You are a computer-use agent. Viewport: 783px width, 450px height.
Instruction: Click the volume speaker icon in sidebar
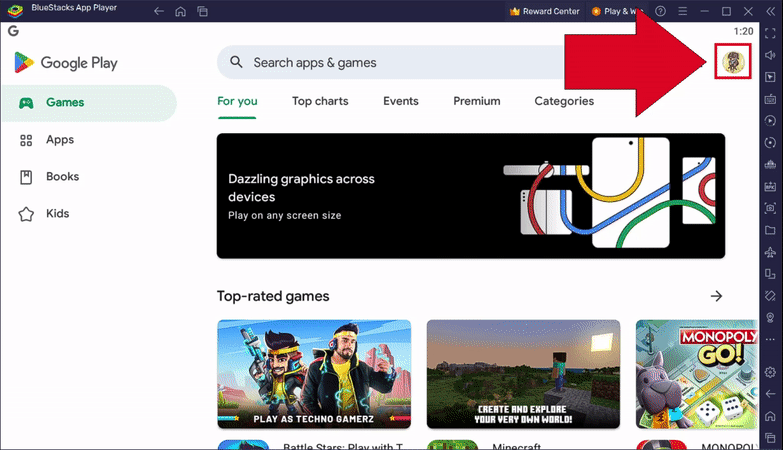[770, 55]
